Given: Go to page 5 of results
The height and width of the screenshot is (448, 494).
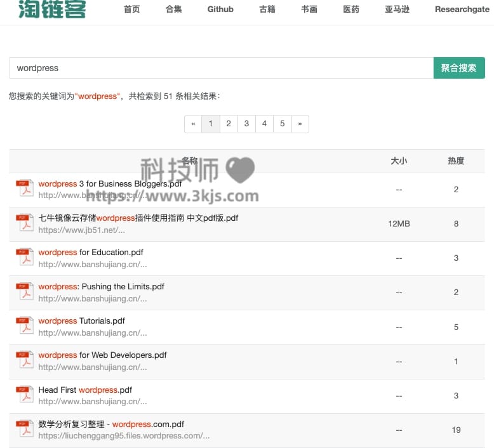Looking at the screenshot, I should click(x=283, y=124).
